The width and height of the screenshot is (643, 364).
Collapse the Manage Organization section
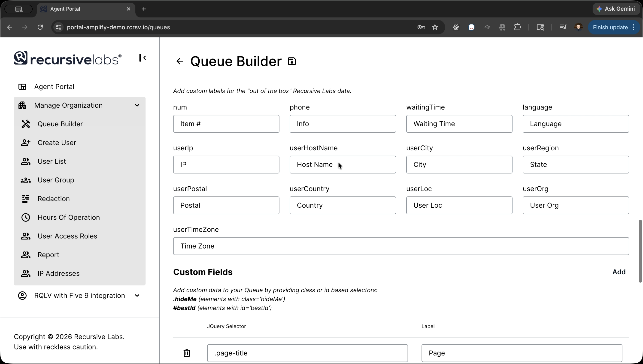click(x=137, y=105)
